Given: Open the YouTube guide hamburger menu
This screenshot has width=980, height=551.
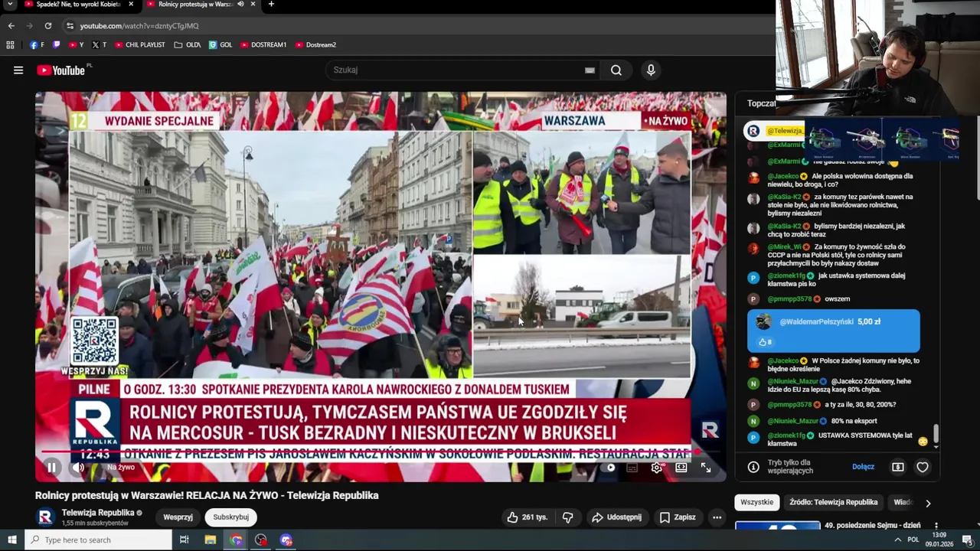Looking at the screenshot, I should (18, 70).
